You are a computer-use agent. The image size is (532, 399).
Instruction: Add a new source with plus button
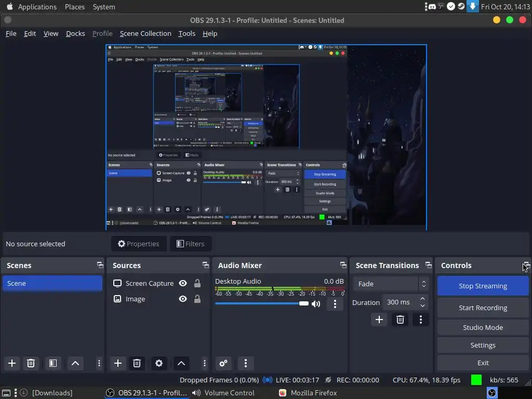click(x=118, y=363)
